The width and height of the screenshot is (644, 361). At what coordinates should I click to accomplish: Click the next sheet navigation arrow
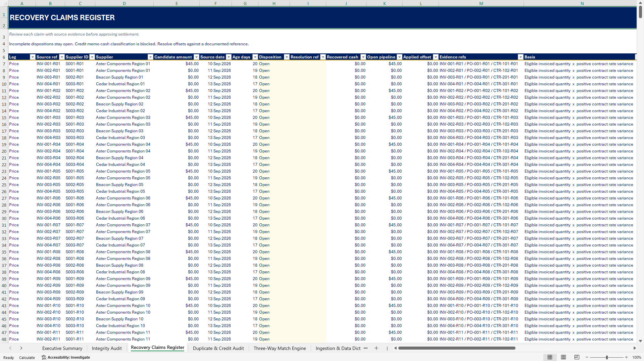pyautogui.click(x=21, y=348)
